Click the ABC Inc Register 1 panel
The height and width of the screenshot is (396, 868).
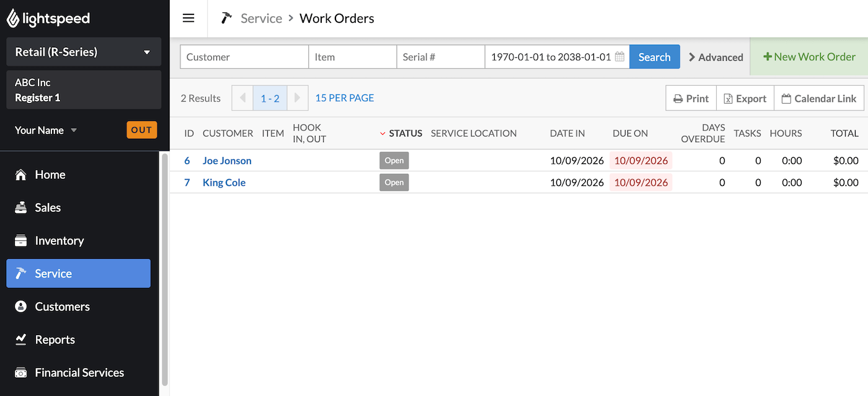[84, 90]
